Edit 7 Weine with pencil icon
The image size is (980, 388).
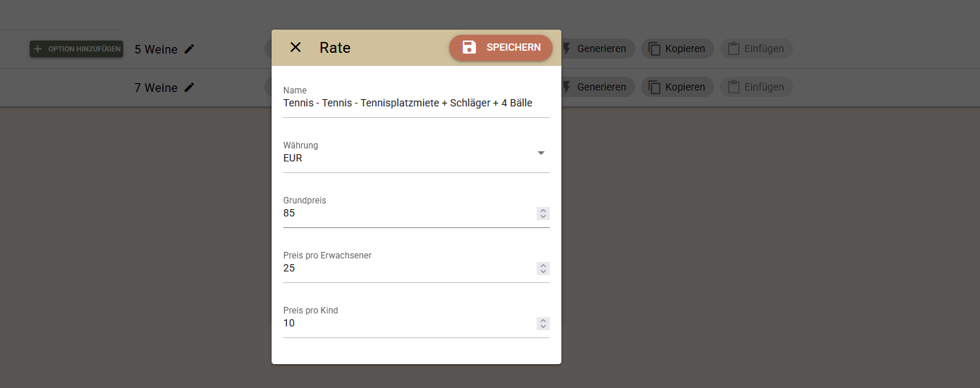tap(189, 87)
